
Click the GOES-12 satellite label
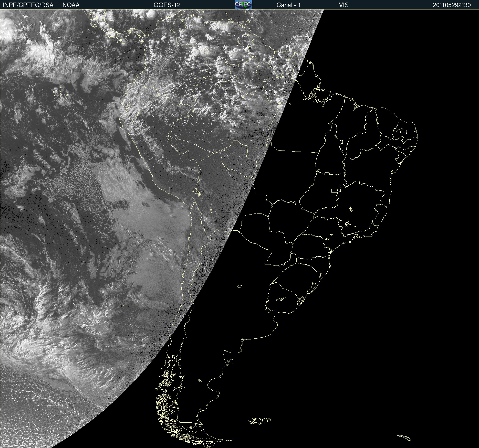[x=167, y=5]
